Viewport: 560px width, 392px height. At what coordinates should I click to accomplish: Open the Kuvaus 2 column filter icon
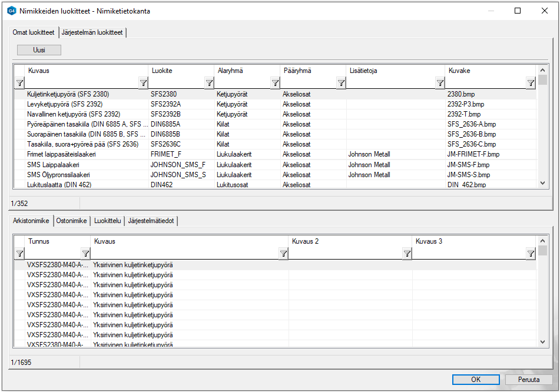pyautogui.click(x=407, y=254)
